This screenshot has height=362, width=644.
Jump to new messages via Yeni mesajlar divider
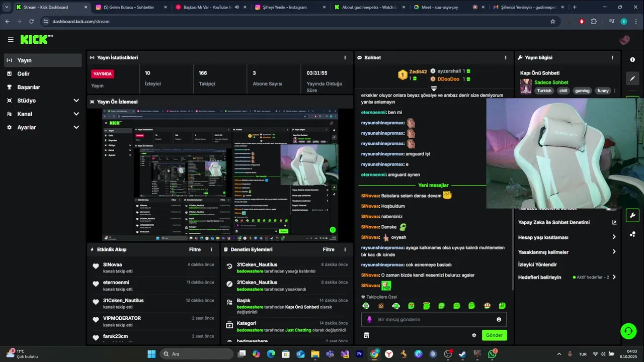click(x=433, y=186)
